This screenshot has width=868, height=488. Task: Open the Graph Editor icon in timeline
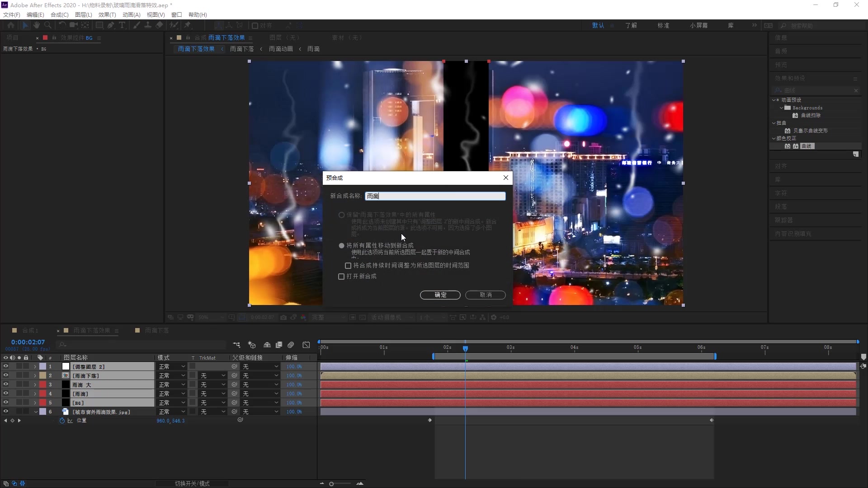click(x=306, y=345)
